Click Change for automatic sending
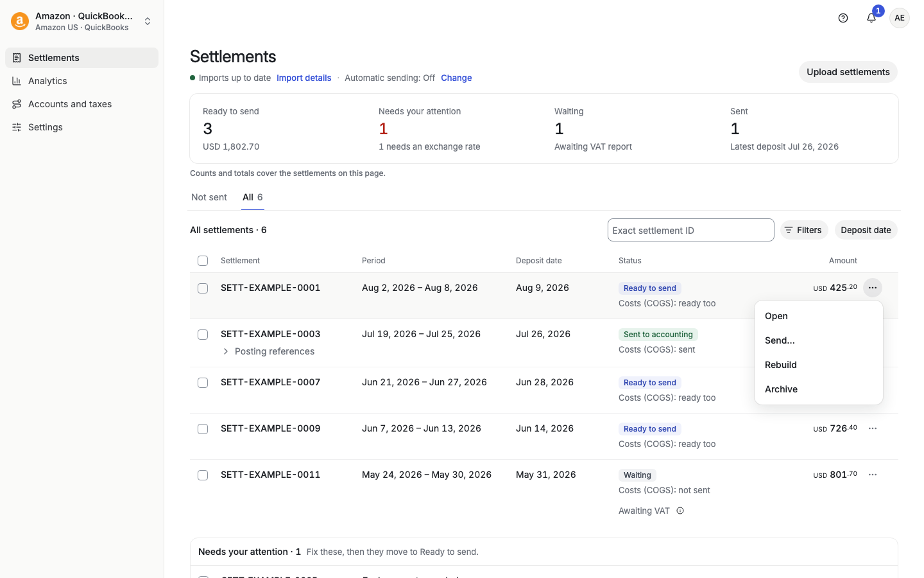This screenshot has width=924, height=578. click(x=456, y=78)
